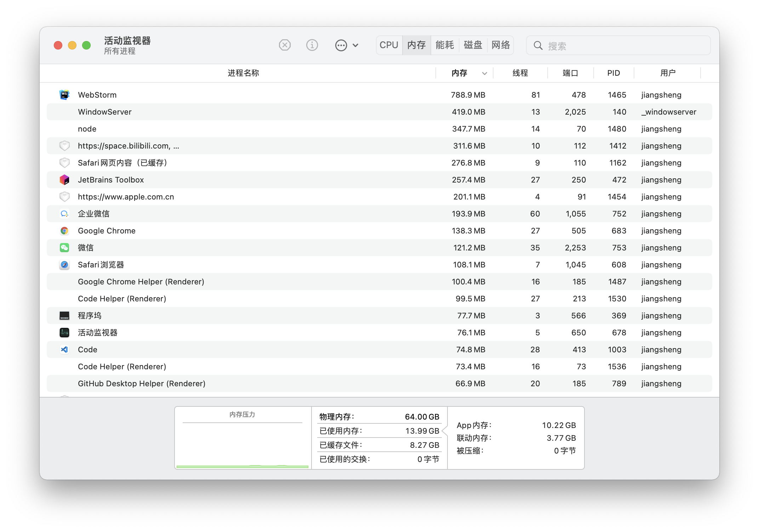The width and height of the screenshot is (759, 532).
Task: Sort by the 线程 column header
Action: [520, 73]
